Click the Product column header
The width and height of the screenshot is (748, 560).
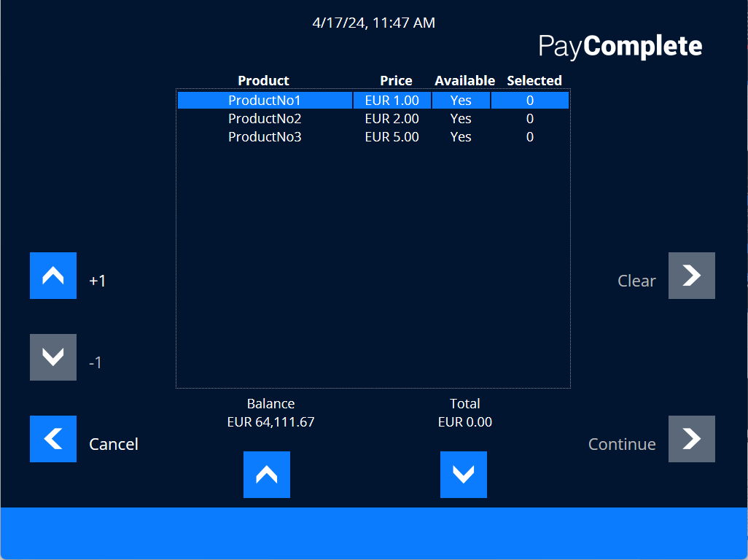pos(263,81)
